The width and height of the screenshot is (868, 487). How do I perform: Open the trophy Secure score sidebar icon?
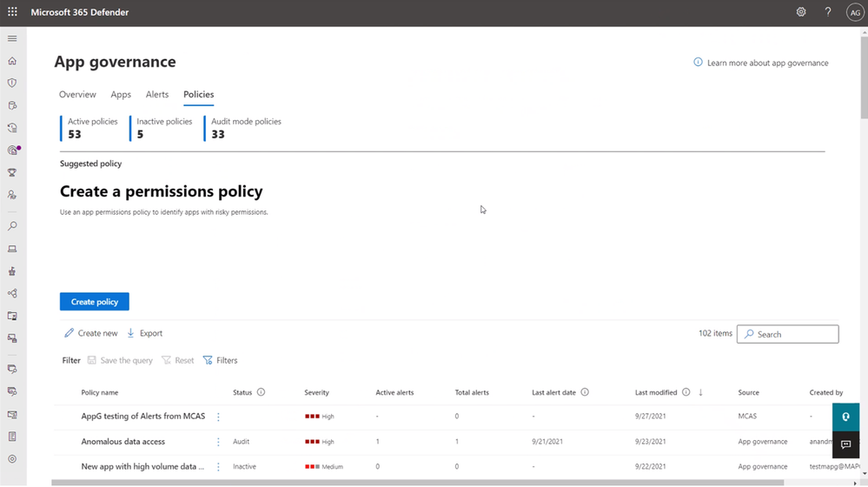tap(12, 173)
